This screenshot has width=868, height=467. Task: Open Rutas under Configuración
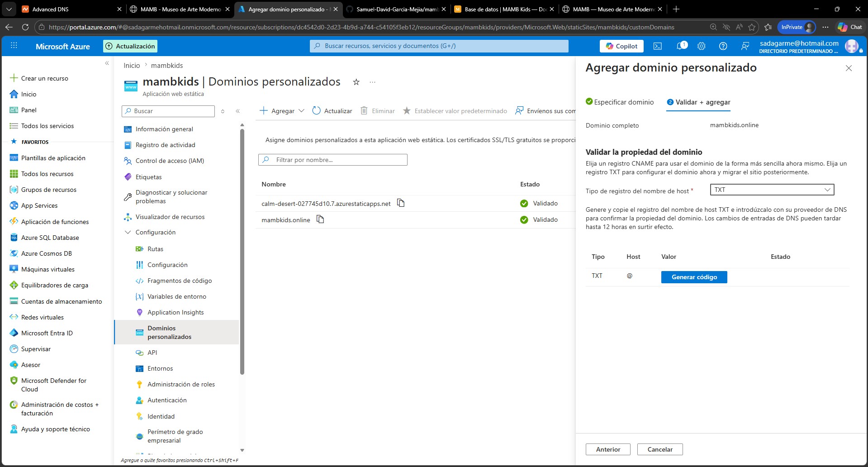click(155, 249)
